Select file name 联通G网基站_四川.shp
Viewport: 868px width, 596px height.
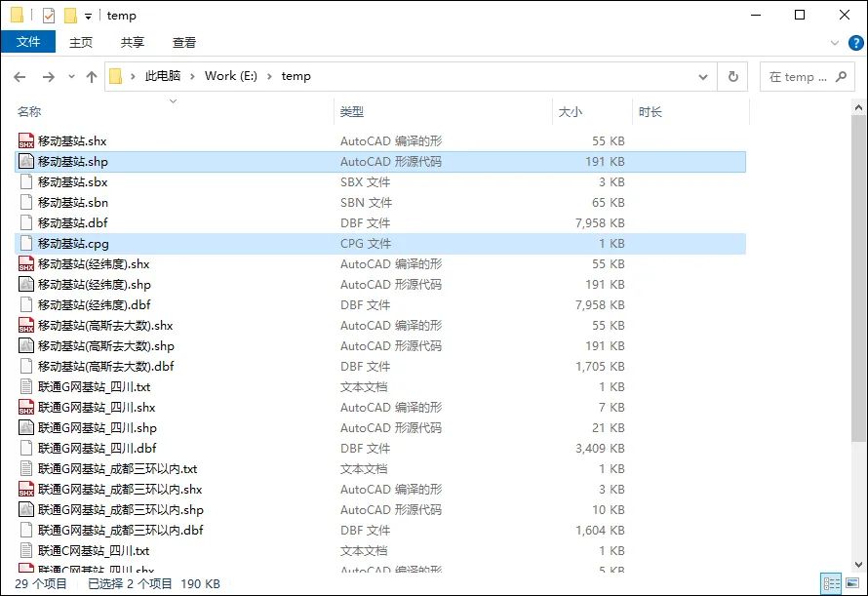click(x=98, y=427)
